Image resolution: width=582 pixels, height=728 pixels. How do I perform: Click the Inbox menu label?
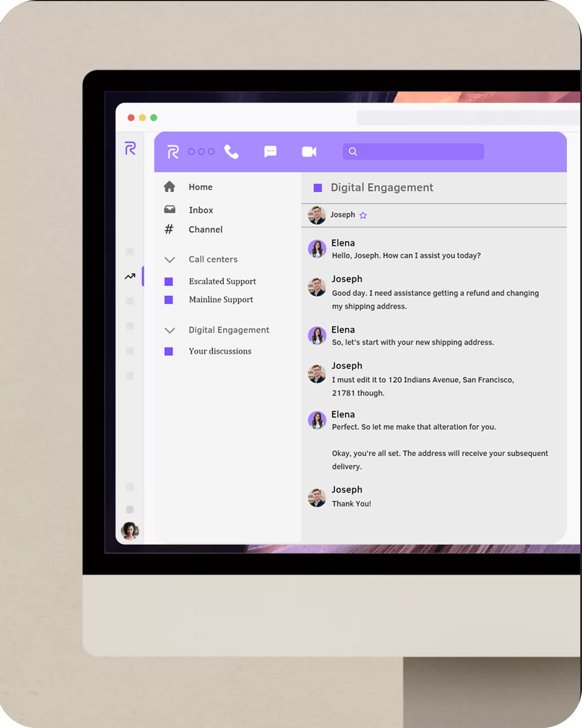[201, 210]
